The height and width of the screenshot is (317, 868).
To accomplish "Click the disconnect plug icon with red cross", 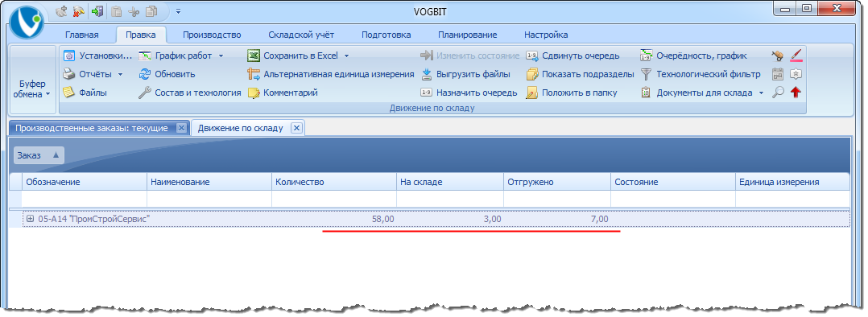I will coord(78,10).
